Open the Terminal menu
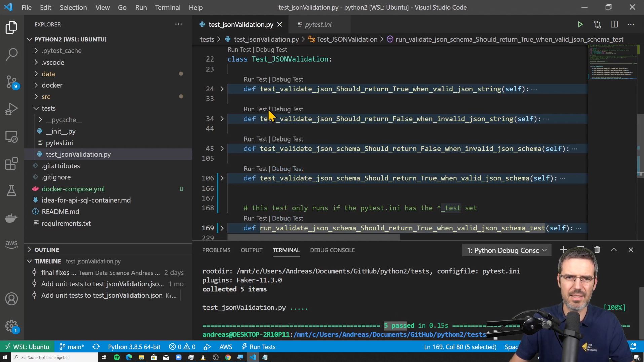Image resolution: width=644 pixels, height=362 pixels. 167,7
